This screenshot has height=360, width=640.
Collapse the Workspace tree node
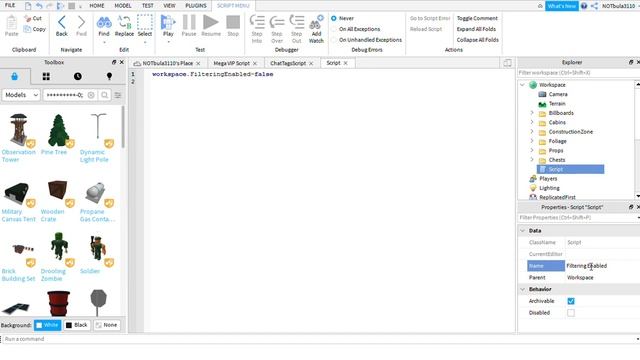522,85
